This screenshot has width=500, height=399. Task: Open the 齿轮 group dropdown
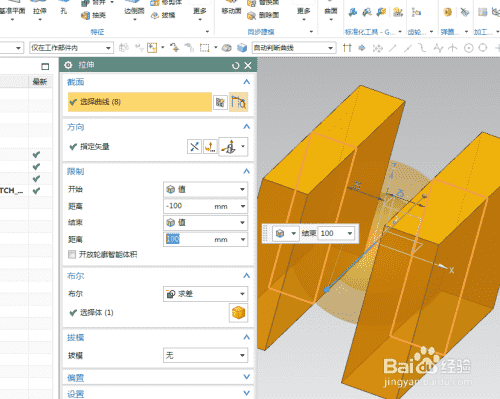[431, 32]
